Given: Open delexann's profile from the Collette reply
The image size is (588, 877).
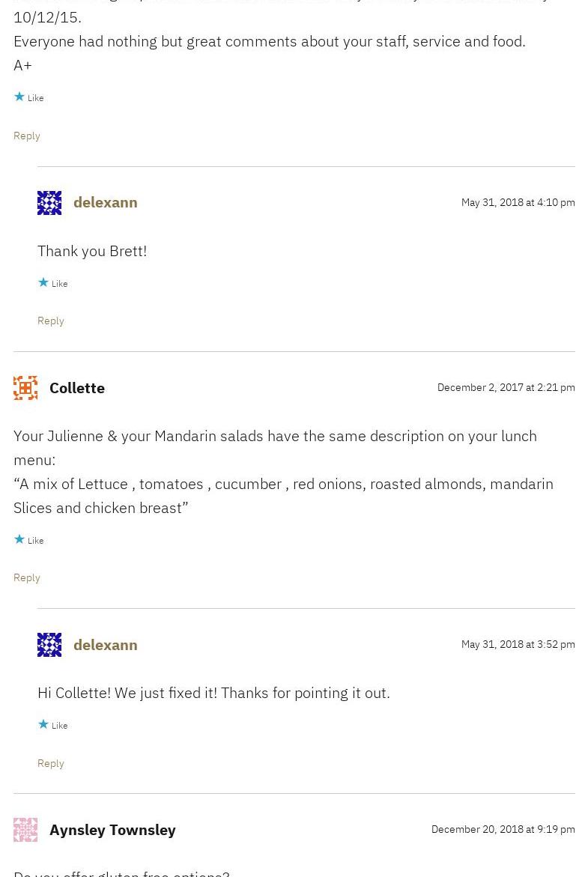Looking at the screenshot, I should pyautogui.click(x=106, y=645).
